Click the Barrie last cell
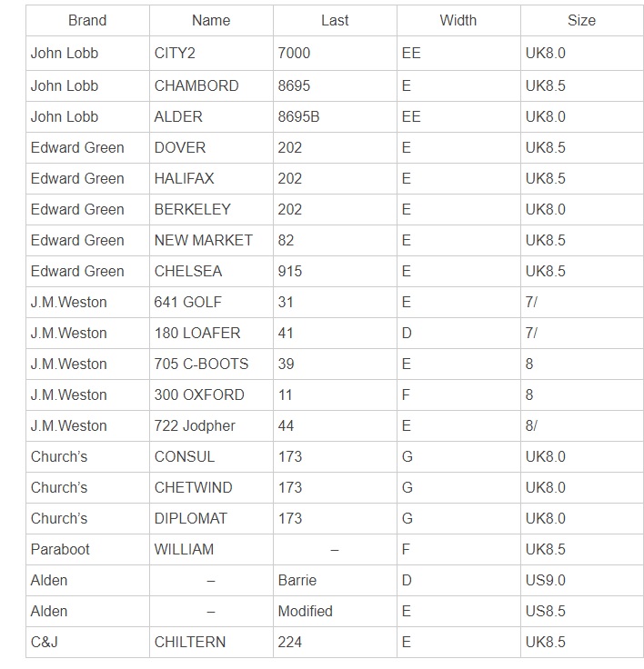The height and width of the screenshot is (669, 644). 297,580
